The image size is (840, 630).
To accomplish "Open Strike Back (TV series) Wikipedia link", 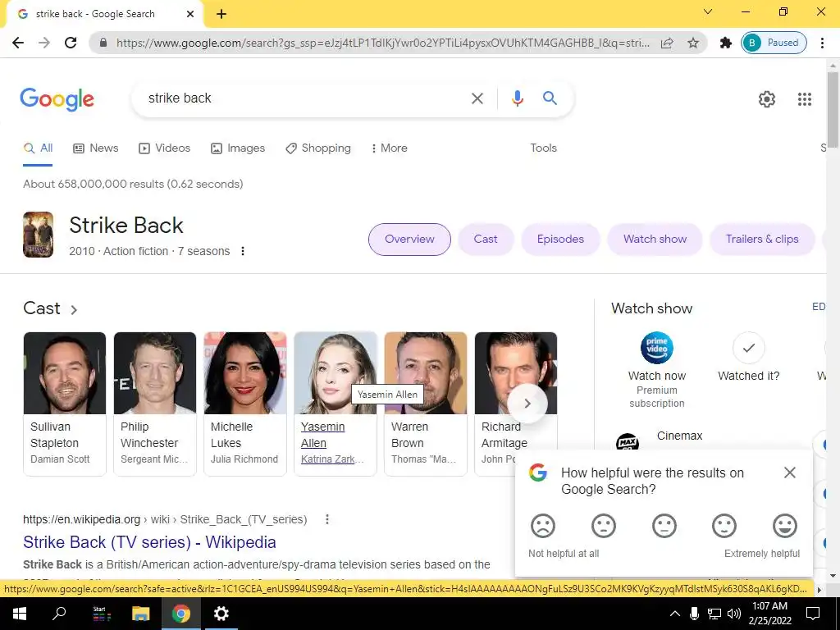I will (x=149, y=542).
